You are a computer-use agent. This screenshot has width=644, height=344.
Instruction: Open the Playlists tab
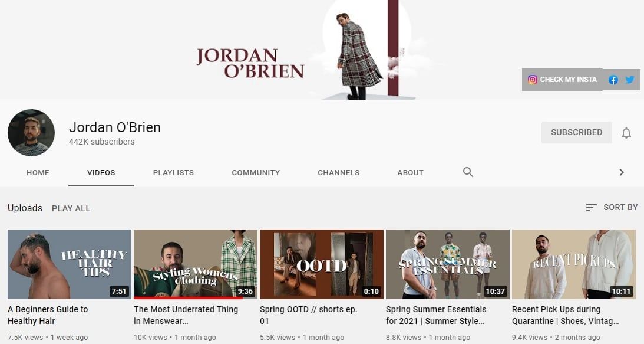click(173, 173)
